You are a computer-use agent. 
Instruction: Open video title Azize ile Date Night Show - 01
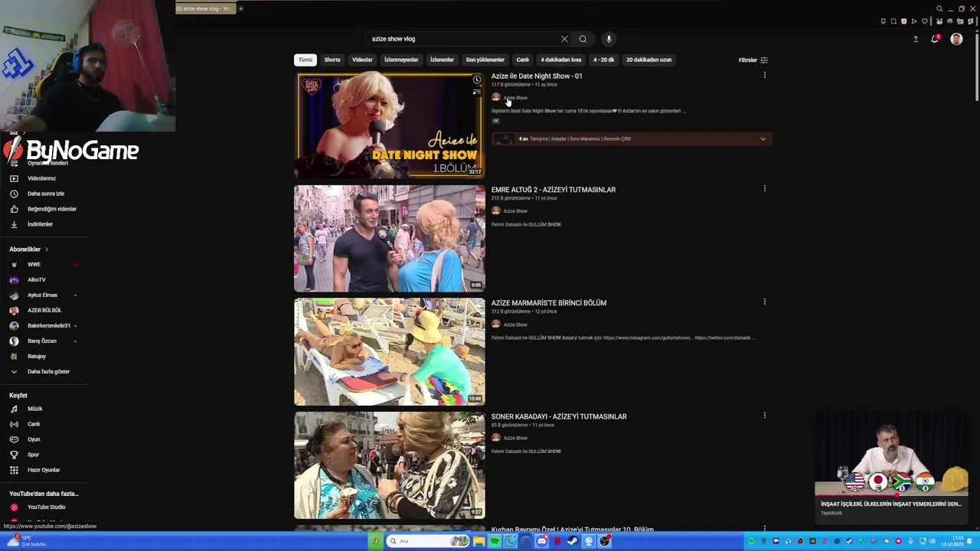(x=537, y=76)
